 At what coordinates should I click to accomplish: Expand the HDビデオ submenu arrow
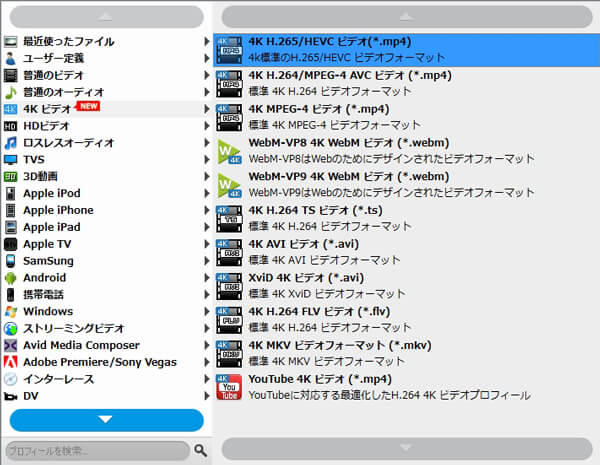pos(207,126)
